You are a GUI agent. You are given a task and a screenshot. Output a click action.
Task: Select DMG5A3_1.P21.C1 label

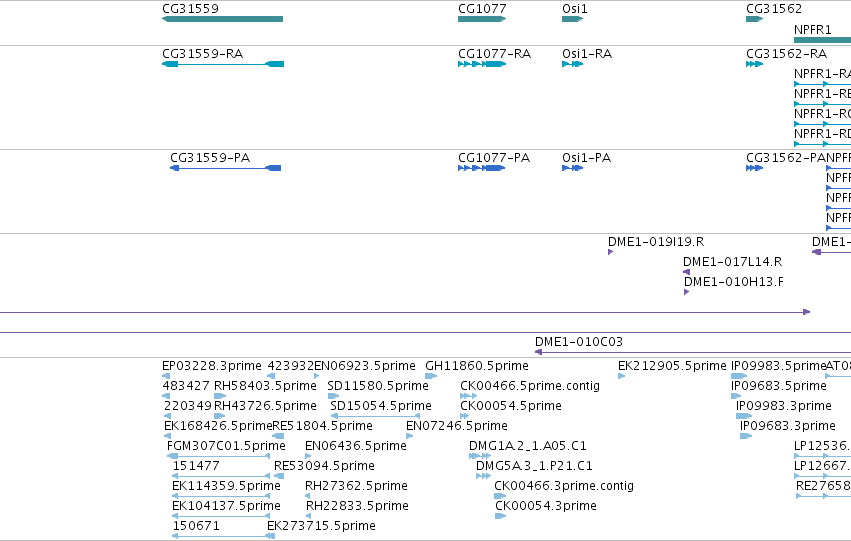click(534, 466)
